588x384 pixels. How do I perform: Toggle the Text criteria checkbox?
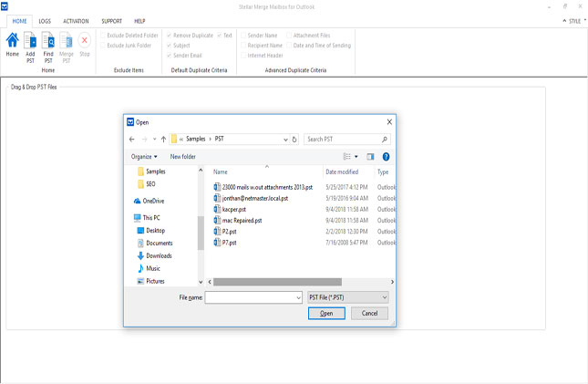pyautogui.click(x=220, y=36)
